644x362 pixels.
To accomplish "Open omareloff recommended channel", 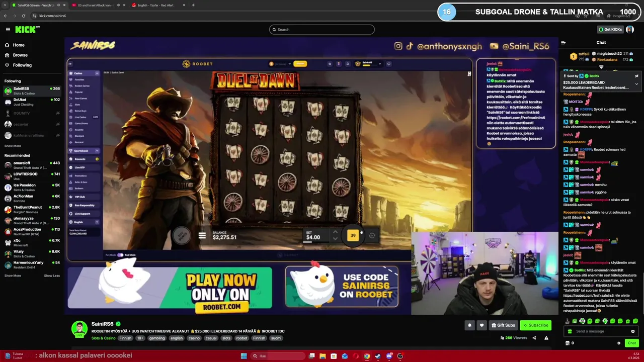I will (32, 165).
